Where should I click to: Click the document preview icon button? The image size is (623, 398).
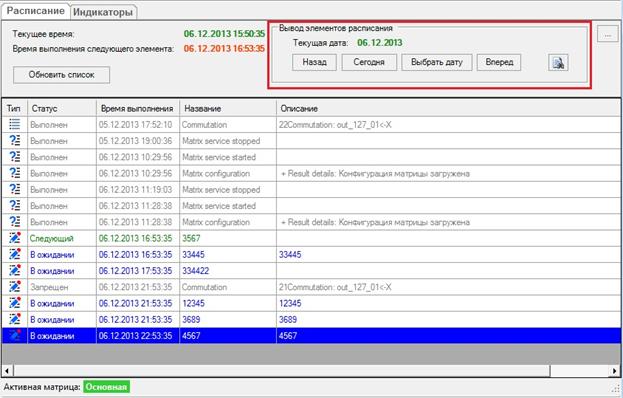(x=558, y=63)
